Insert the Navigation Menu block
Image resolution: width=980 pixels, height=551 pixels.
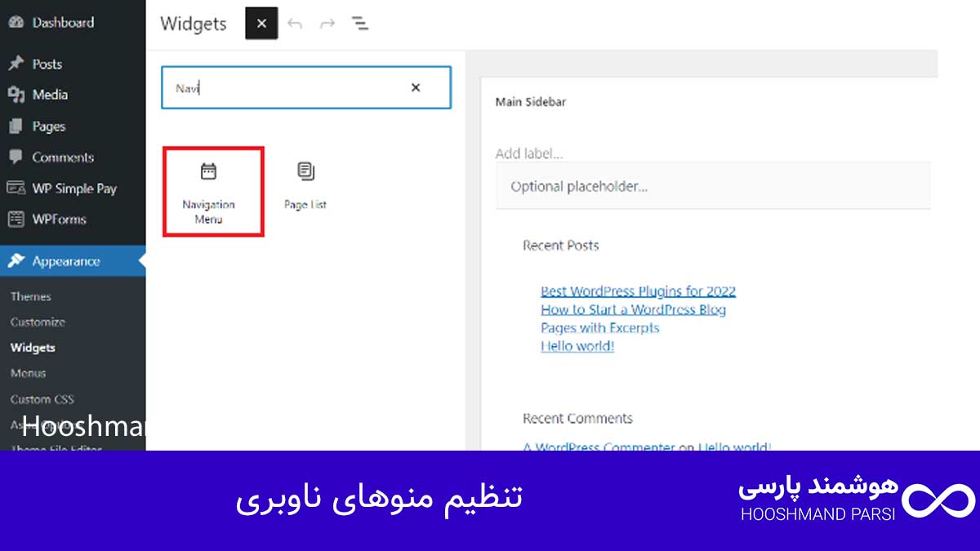tap(213, 192)
